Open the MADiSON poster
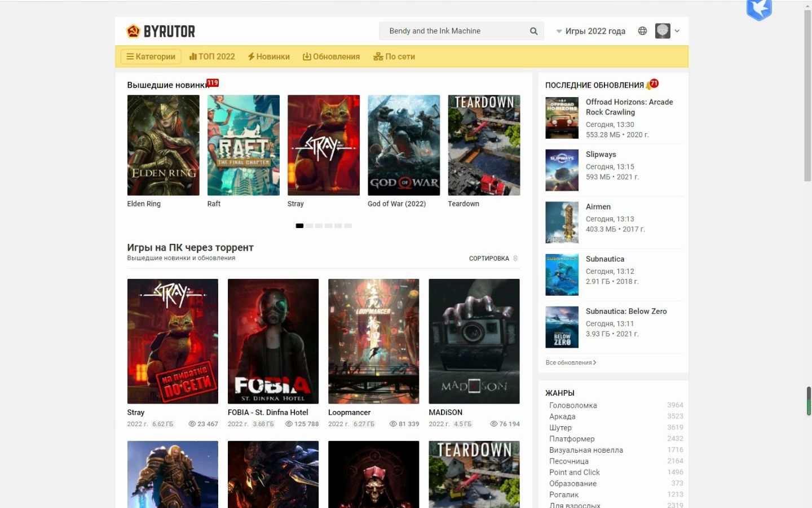812x508 pixels. click(474, 341)
